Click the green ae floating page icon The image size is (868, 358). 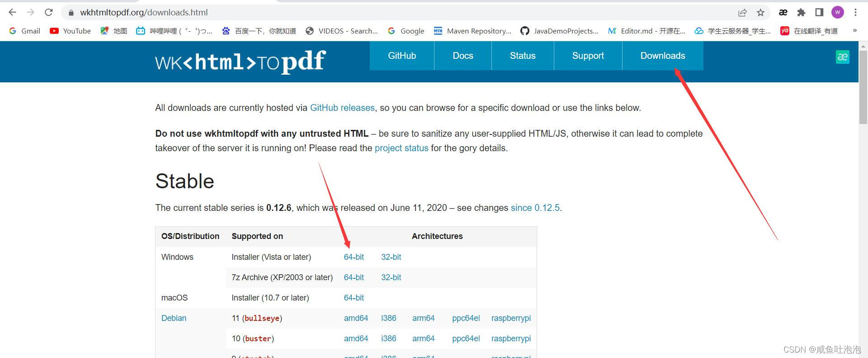point(842,57)
